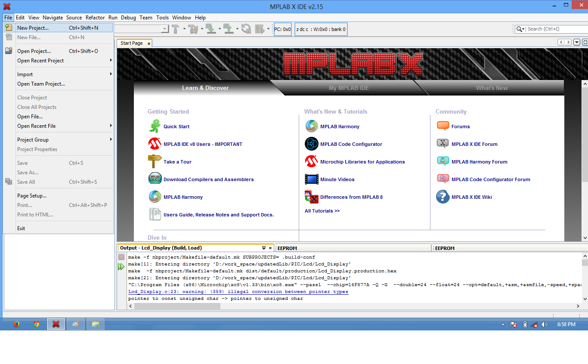Open the Window menu

pyautogui.click(x=182, y=18)
